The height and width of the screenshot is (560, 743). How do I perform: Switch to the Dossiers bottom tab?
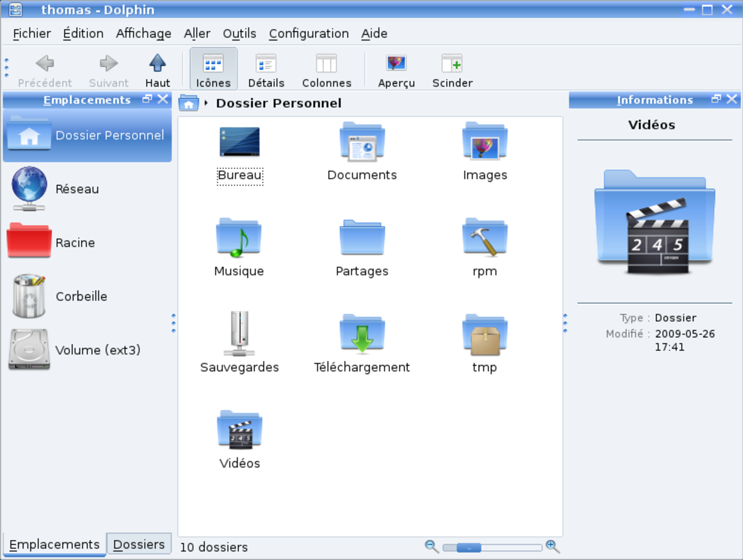click(x=139, y=545)
